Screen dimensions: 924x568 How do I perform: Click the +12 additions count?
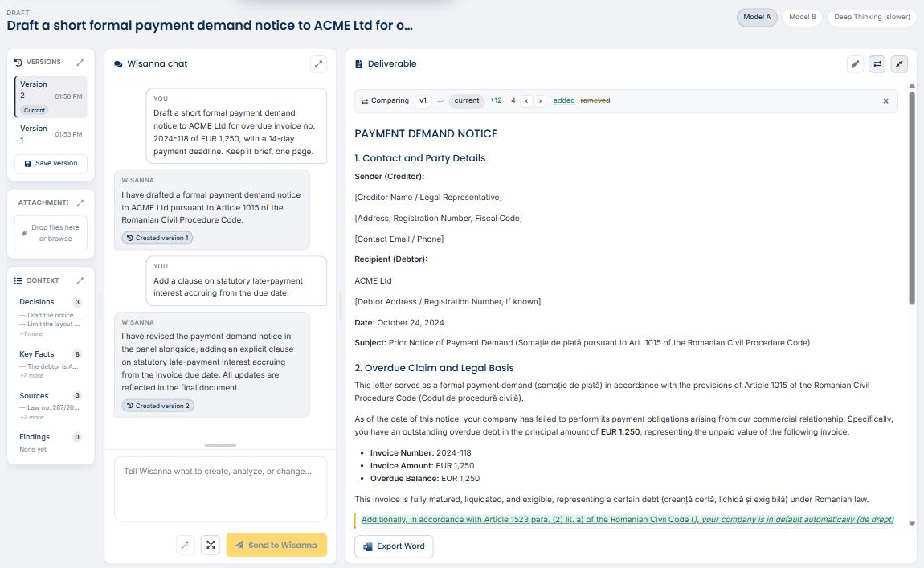point(496,100)
